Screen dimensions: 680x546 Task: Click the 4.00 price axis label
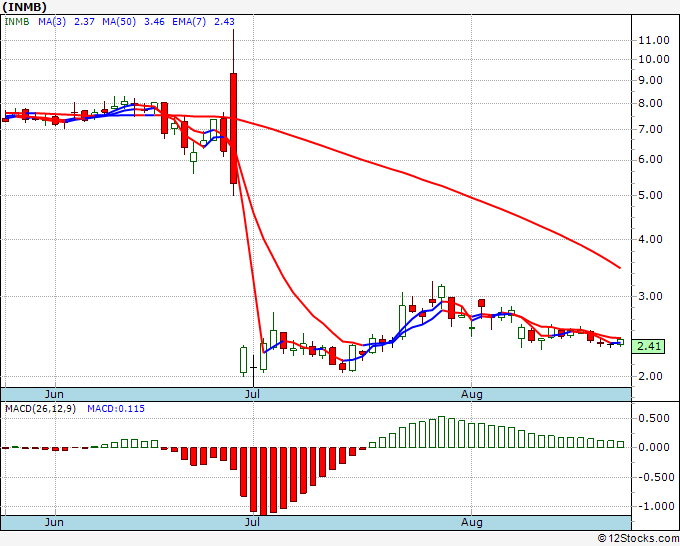[x=650, y=239]
